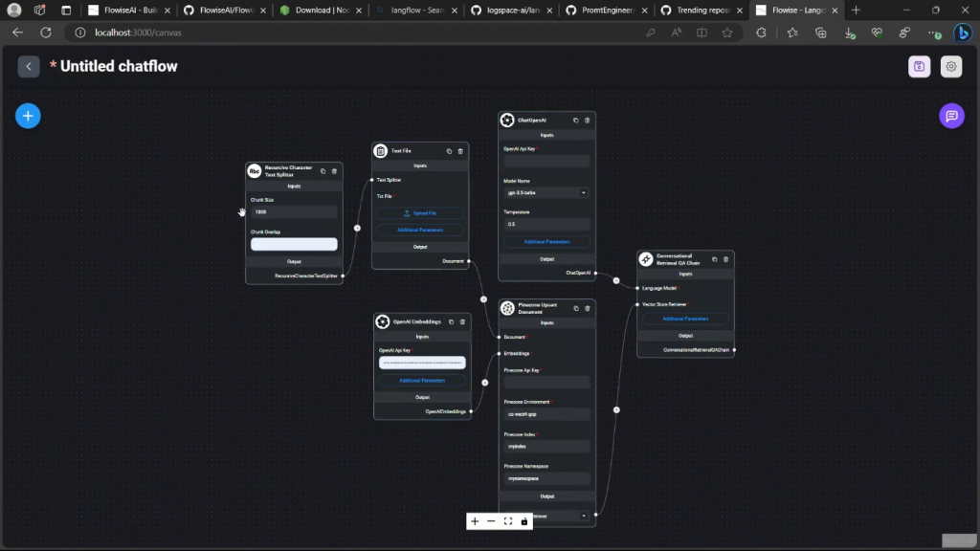Toggle canvas interactivity lock
This screenshot has width=980, height=551.
pos(524,521)
